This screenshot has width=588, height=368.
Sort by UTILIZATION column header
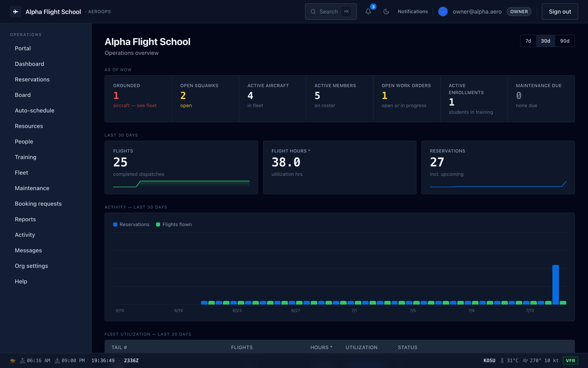coord(362,347)
